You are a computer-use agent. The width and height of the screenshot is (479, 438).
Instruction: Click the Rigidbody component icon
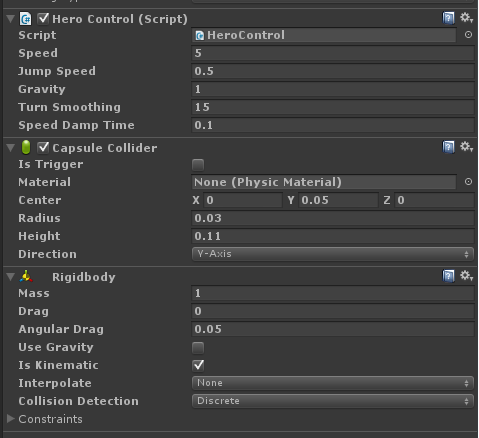(26, 276)
